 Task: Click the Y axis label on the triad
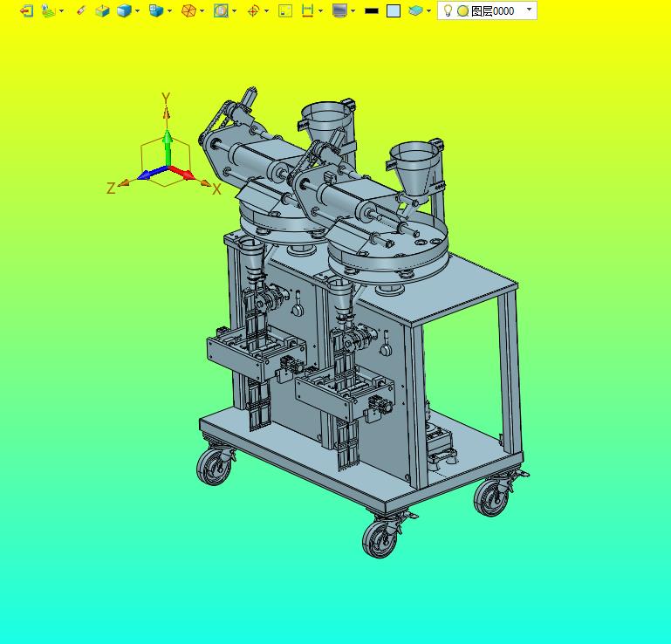(x=166, y=99)
